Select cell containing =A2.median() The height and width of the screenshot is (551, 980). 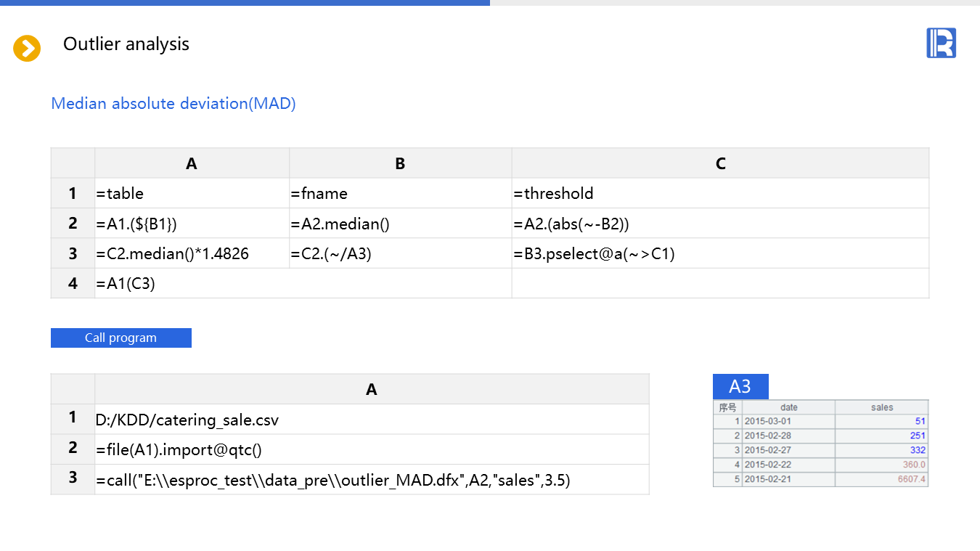click(x=400, y=224)
